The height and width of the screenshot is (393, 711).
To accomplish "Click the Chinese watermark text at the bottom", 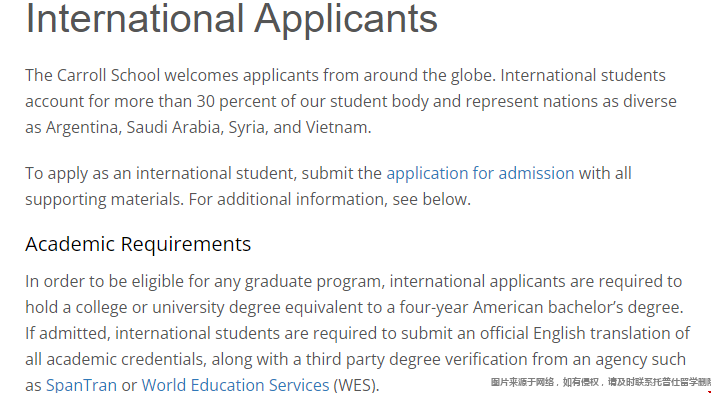I will tap(600, 383).
